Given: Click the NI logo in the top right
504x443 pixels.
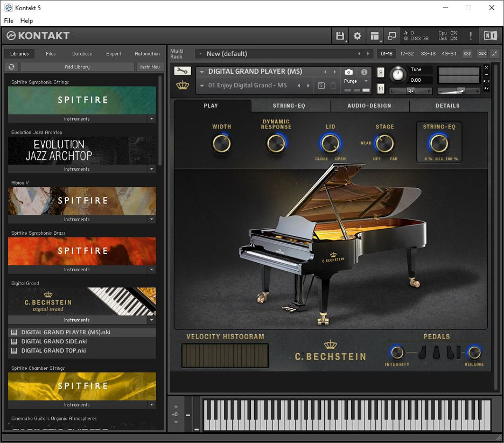Looking at the screenshot, I should coord(490,36).
